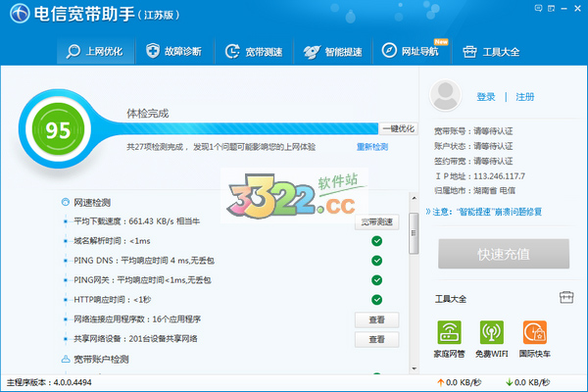Close the 电信宽带助手 window

(577, 8)
